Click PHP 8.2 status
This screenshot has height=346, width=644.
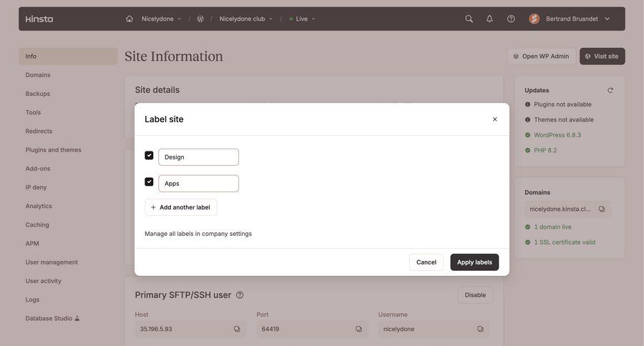[545, 150]
